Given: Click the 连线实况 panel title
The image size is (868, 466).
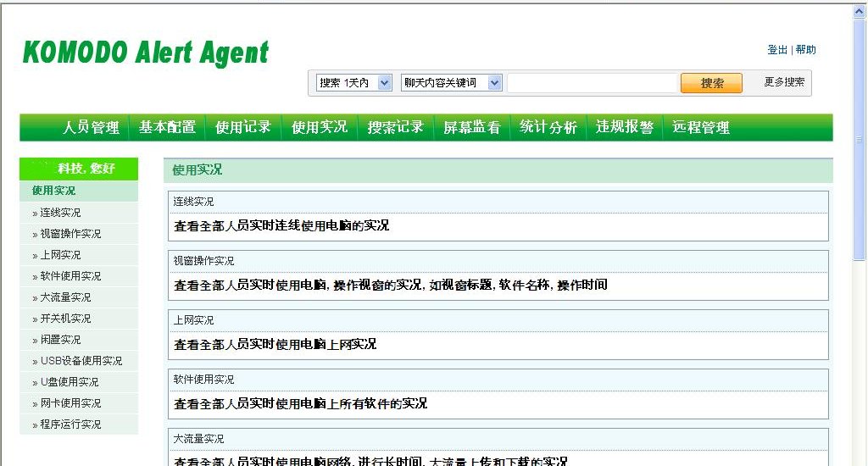Looking at the screenshot, I should coord(193,202).
